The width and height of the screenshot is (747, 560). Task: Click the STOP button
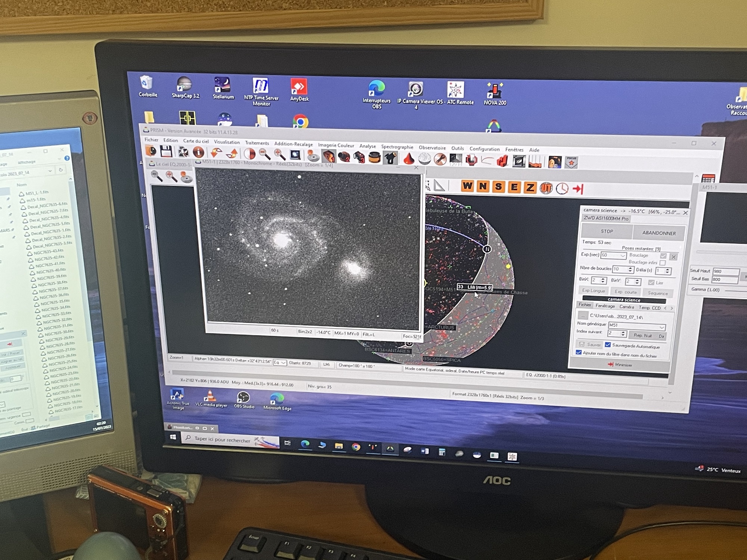(607, 231)
